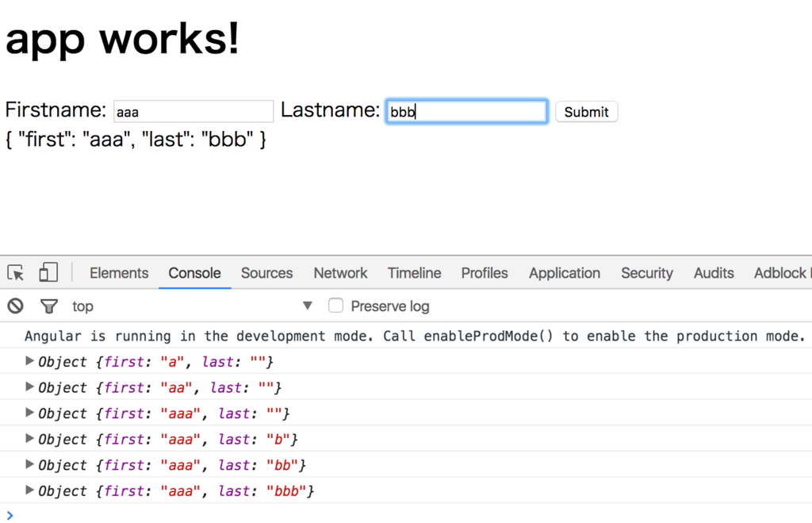Click the Firstname input field
Image resolution: width=812 pixels, height=523 pixels.
[x=193, y=112]
